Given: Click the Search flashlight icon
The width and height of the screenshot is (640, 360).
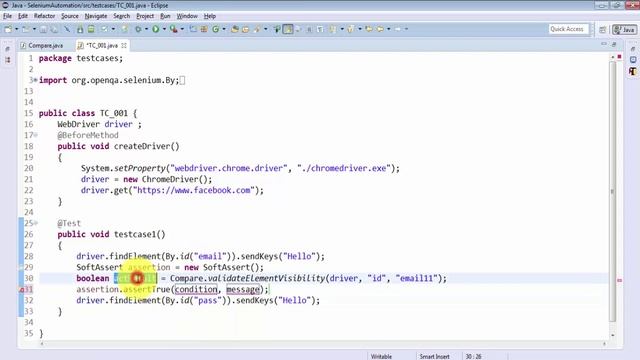Looking at the screenshot, I should [x=257, y=29].
